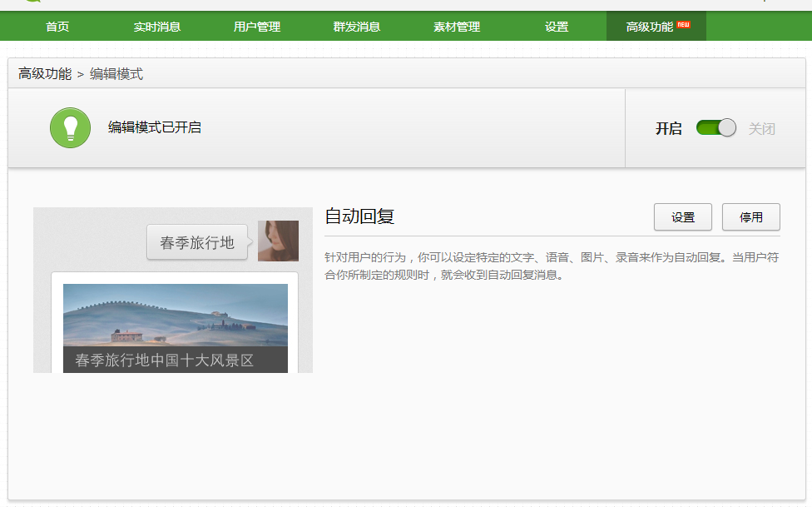
Task: Click the user avatar in the preview
Action: [278, 241]
